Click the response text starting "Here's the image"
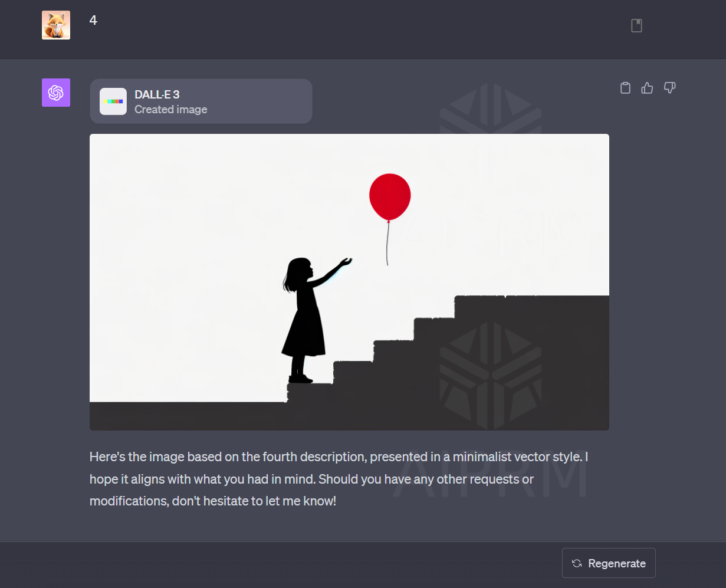This screenshot has height=588, width=726. click(339, 479)
